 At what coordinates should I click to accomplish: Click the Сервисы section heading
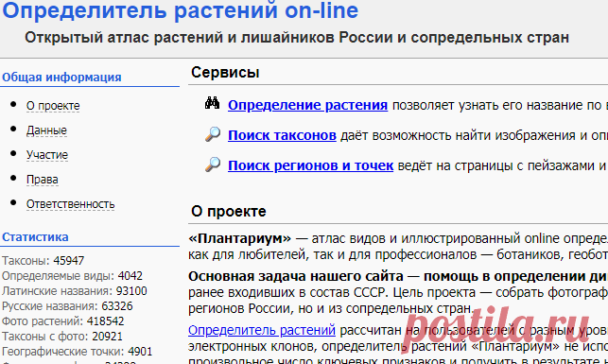225,73
